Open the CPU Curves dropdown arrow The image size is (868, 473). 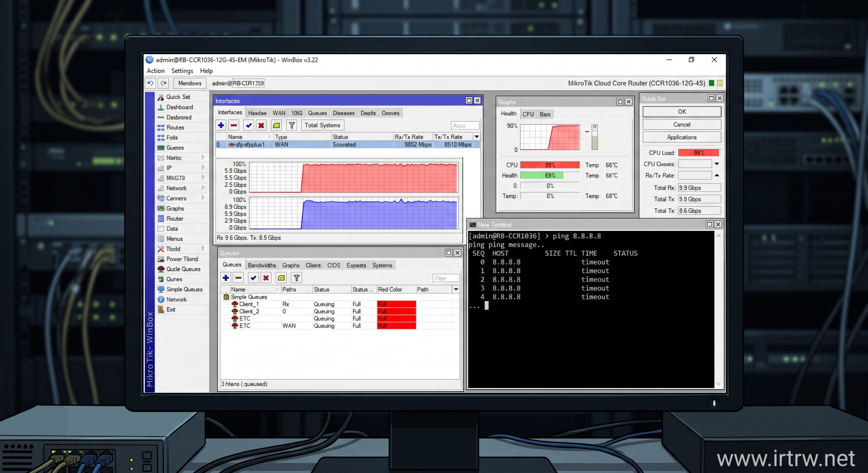point(717,164)
